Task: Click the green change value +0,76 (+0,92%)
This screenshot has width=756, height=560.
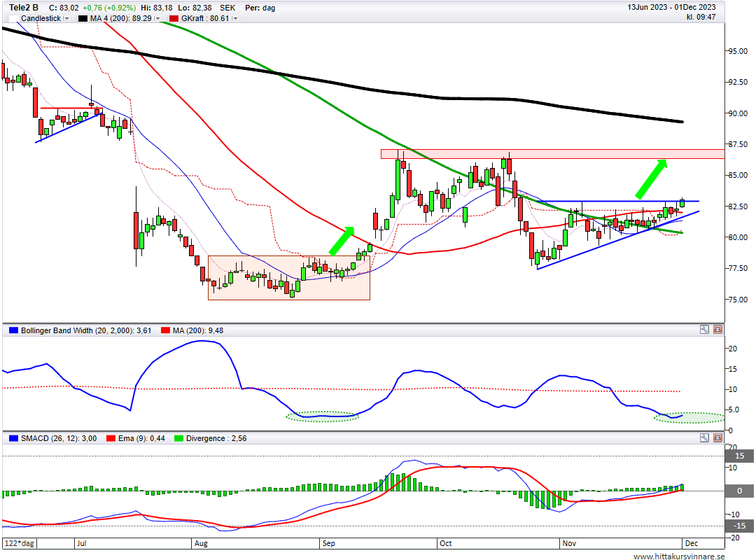Action: [109, 8]
